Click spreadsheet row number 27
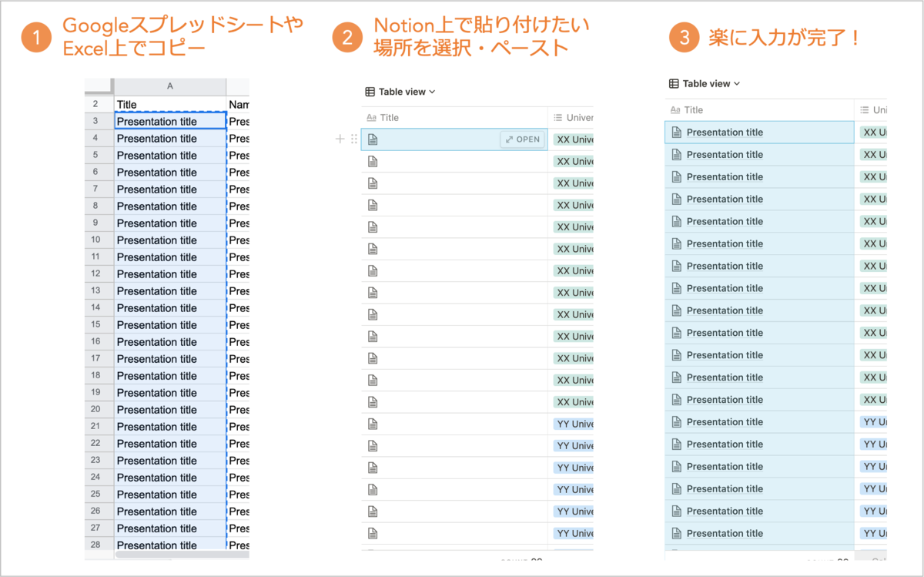The width and height of the screenshot is (924, 577). pos(99,528)
